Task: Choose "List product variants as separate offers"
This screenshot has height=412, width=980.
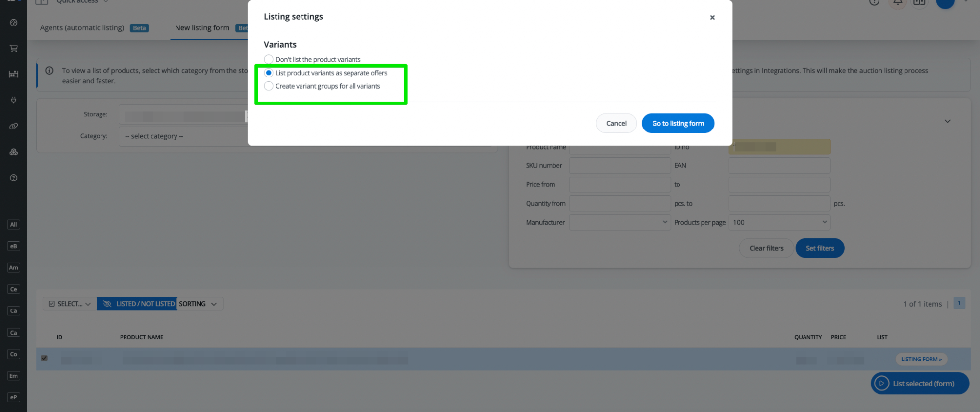Action: tap(269, 73)
